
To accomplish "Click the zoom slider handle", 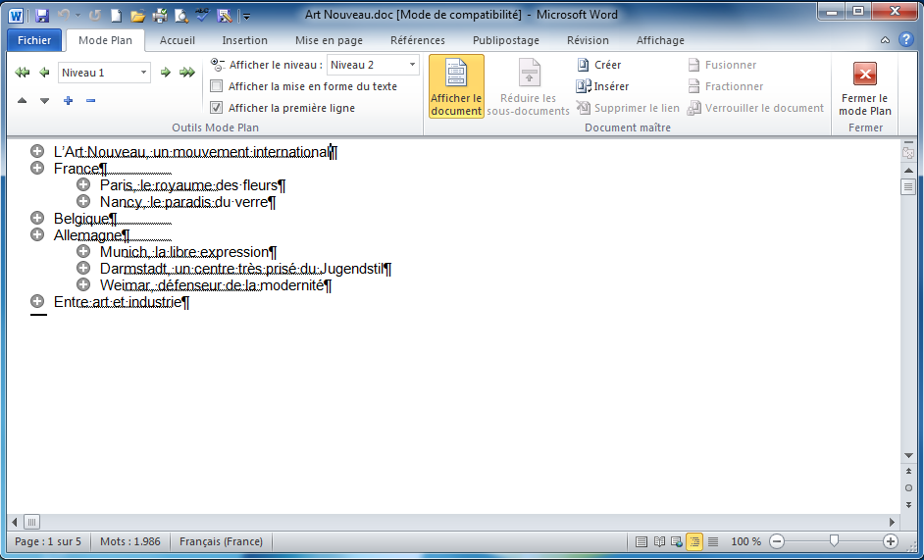I will (x=834, y=541).
